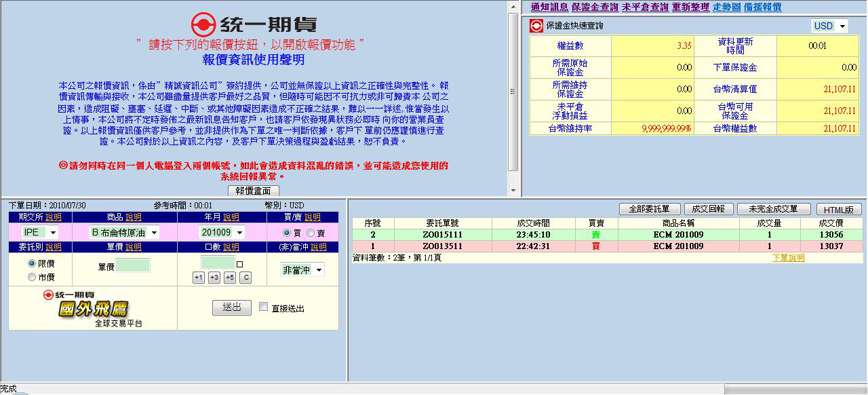868x395 pixels.
Task: Clear the lot quantity with C
Action: 245,278
